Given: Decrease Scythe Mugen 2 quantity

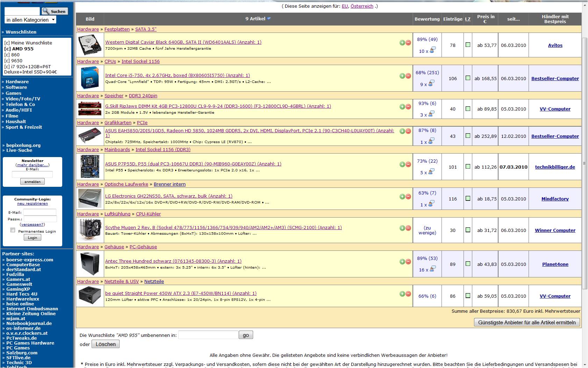Looking at the screenshot, I should tap(408, 228).
